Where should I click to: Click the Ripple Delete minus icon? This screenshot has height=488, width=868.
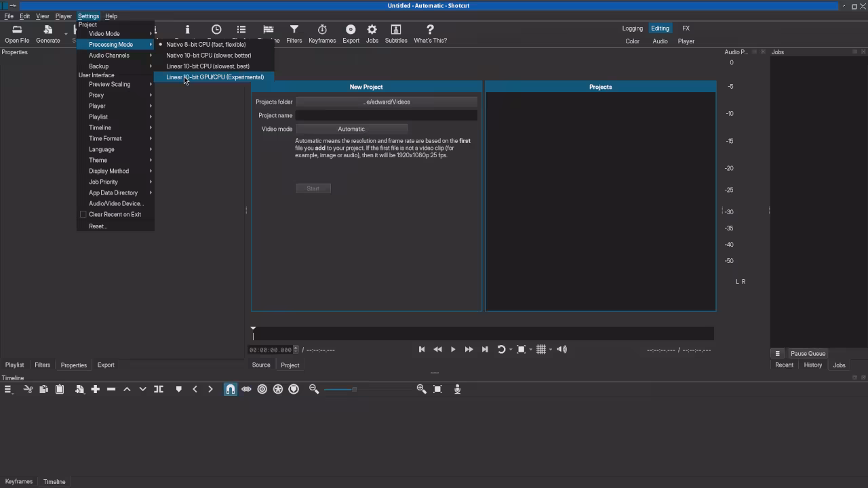111,389
